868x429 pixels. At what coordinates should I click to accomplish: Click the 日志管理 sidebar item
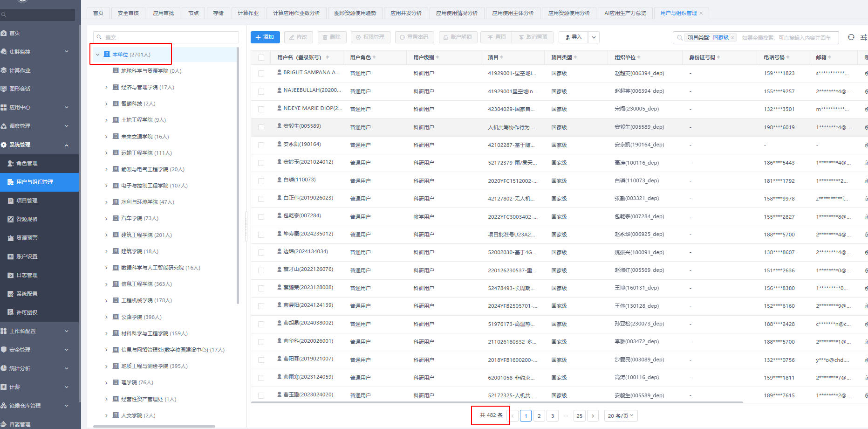pos(27,275)
